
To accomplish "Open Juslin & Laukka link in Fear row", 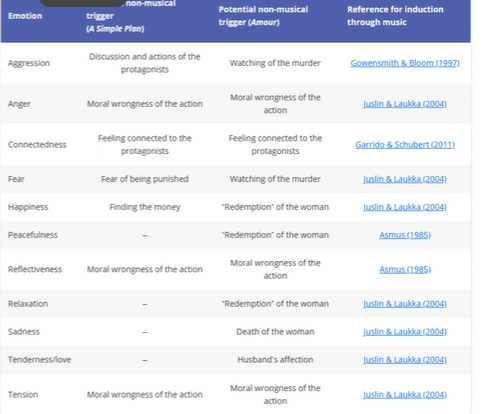I will [405, 179].
